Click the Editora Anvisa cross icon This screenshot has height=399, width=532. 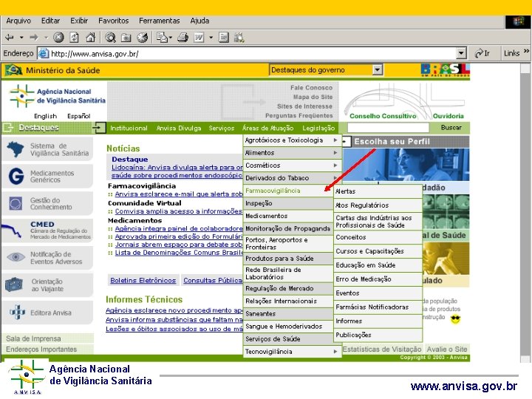pyautogui.click(x=17, y=312)
